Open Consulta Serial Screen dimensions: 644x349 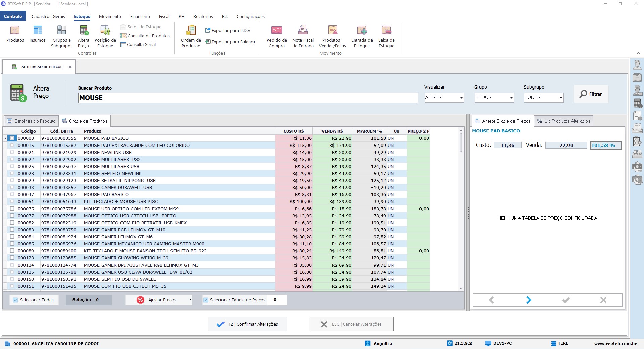[x=138, y=44]
